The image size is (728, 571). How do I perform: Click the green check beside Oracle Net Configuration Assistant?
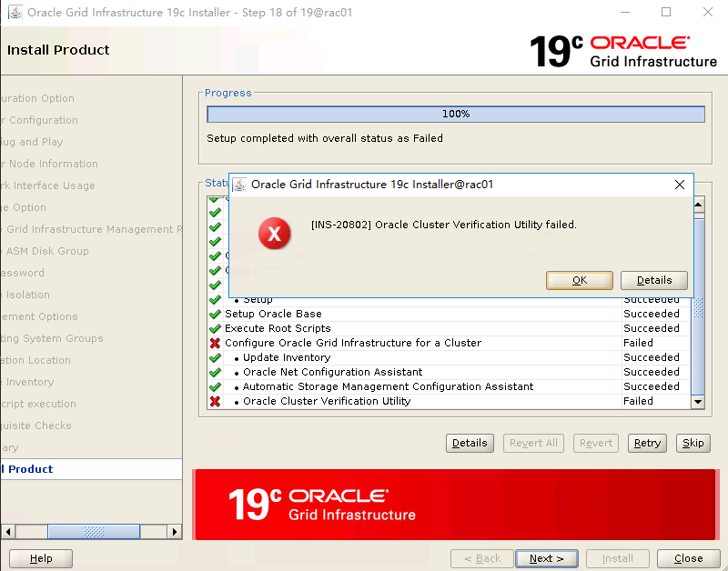coord(215,372)
